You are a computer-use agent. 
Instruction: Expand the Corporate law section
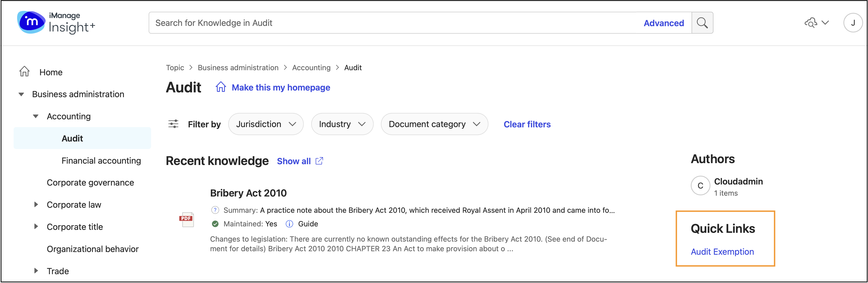pos(36,205)
